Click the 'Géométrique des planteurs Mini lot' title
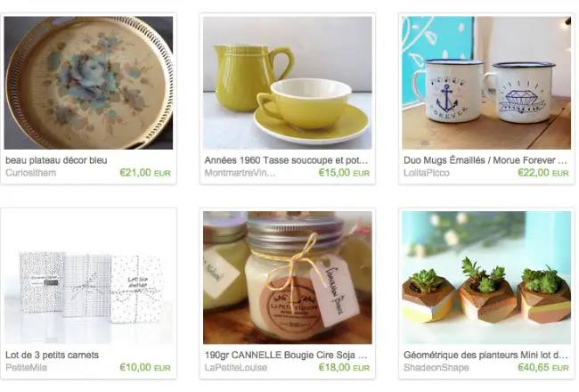Image resolution: width=579 pixels, height=392 pixels. 485,355
